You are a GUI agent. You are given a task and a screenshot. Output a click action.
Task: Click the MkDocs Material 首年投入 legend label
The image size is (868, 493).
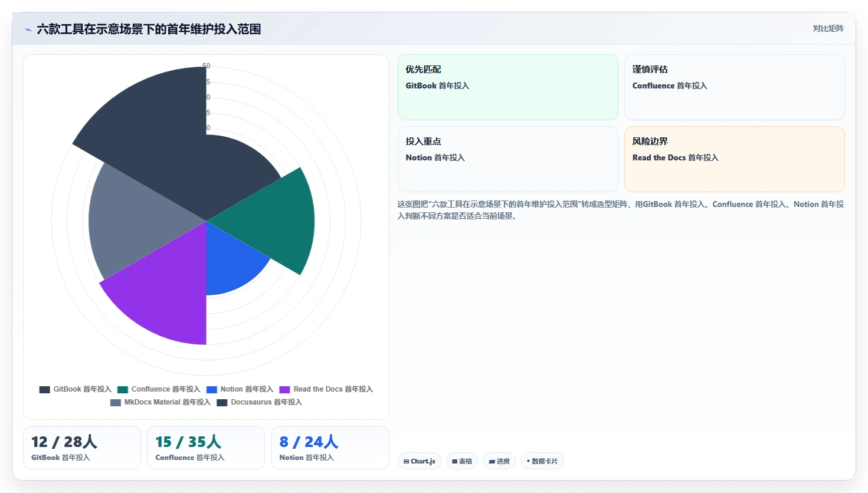(167, 402)
